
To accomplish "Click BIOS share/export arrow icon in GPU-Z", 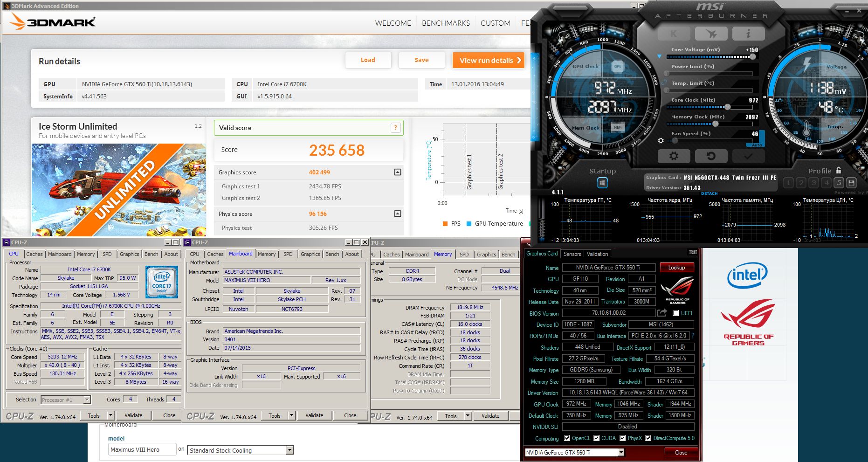I will pyautogui.click(x=662, y=313).
